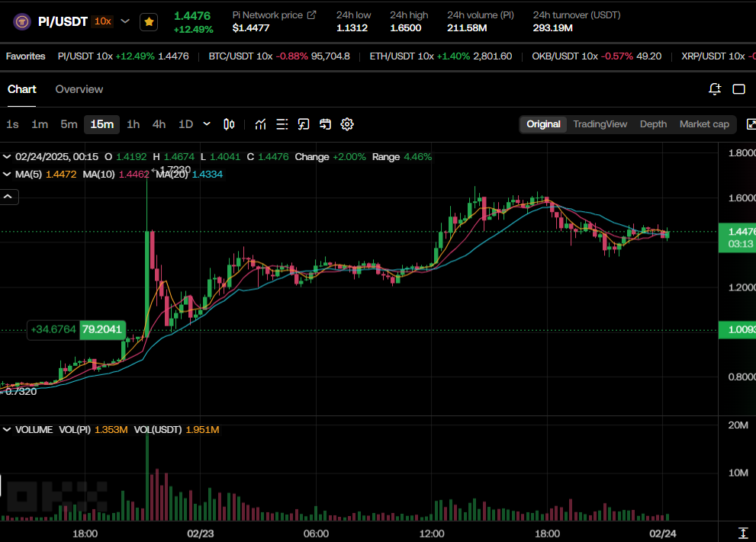Click the candlestick chart type icon
The image size is (756, 542).
(x=229, y=124)
